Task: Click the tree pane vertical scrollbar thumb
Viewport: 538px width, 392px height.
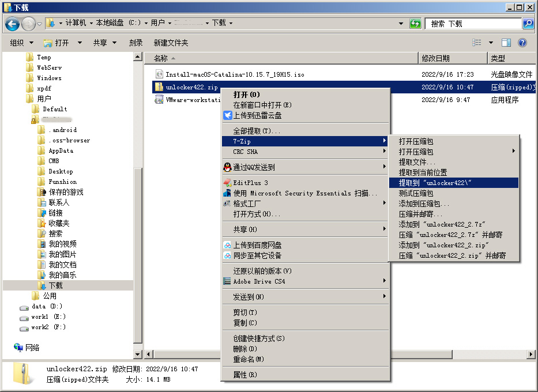Action: click(x=138, y=255)
